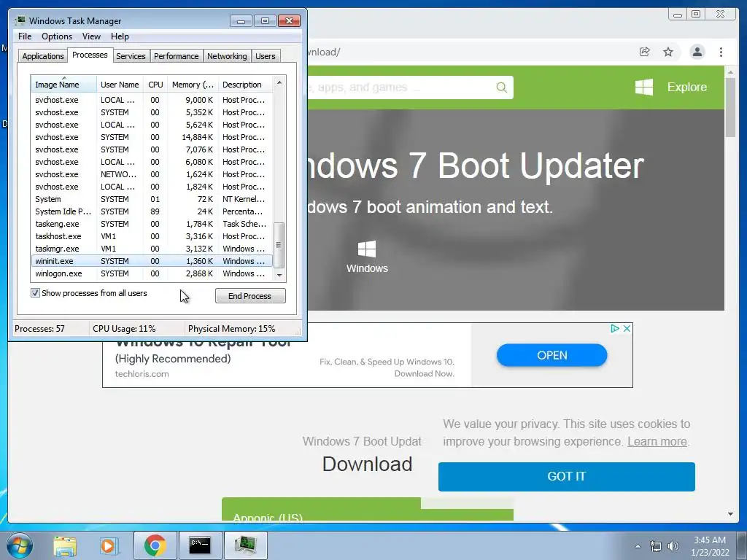Bookmark this page with the star icon
This screenshot has height=560, width=747.
[x=668, y=52]
